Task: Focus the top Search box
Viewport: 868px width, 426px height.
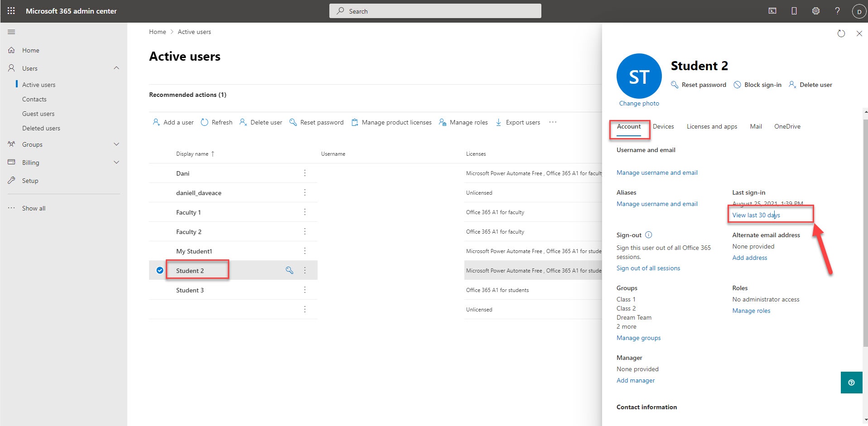Action: coord(435,11)
